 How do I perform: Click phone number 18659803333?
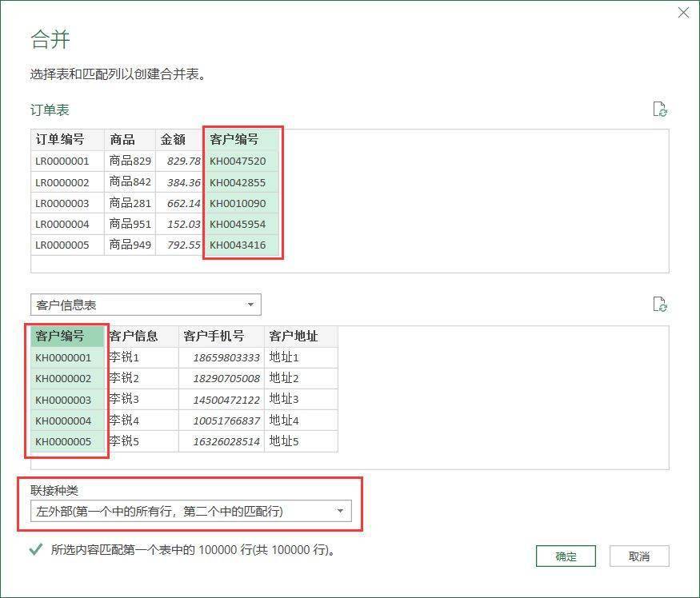point(222,358)
